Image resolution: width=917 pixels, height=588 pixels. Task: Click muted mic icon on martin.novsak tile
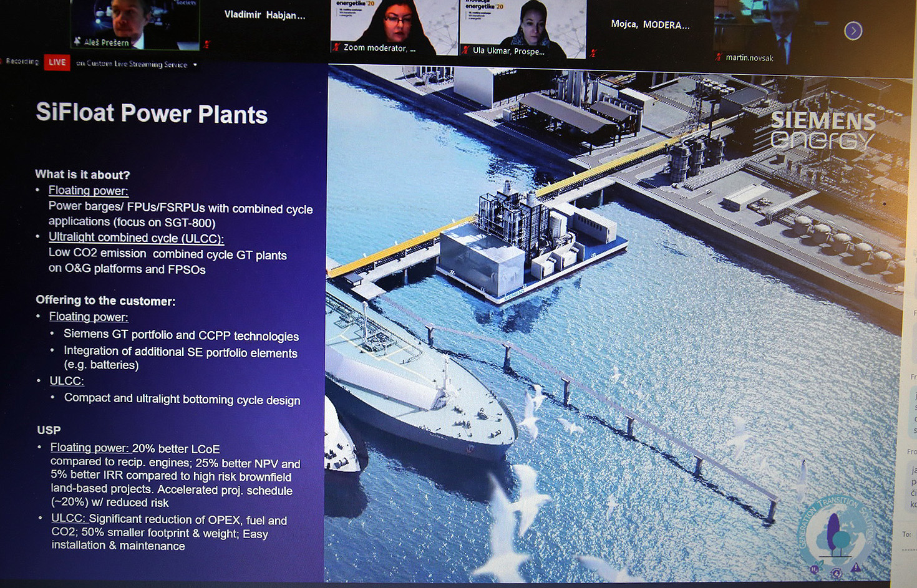(x=719, y=57)
